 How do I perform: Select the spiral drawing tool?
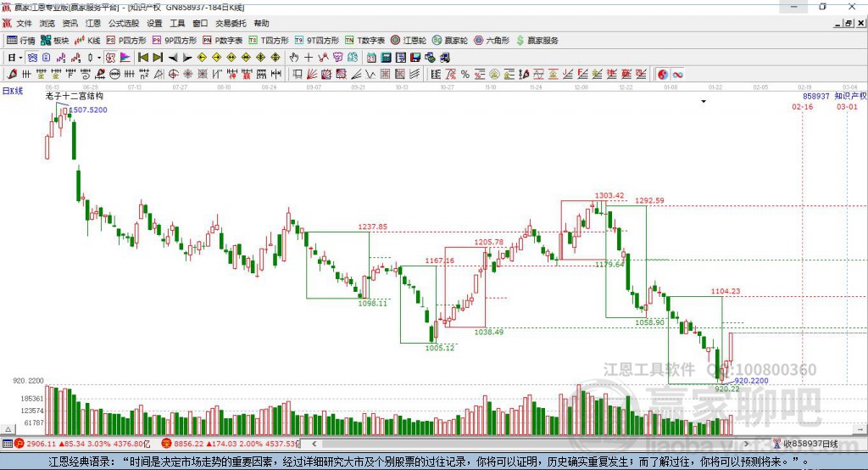[x=86, y=75]
